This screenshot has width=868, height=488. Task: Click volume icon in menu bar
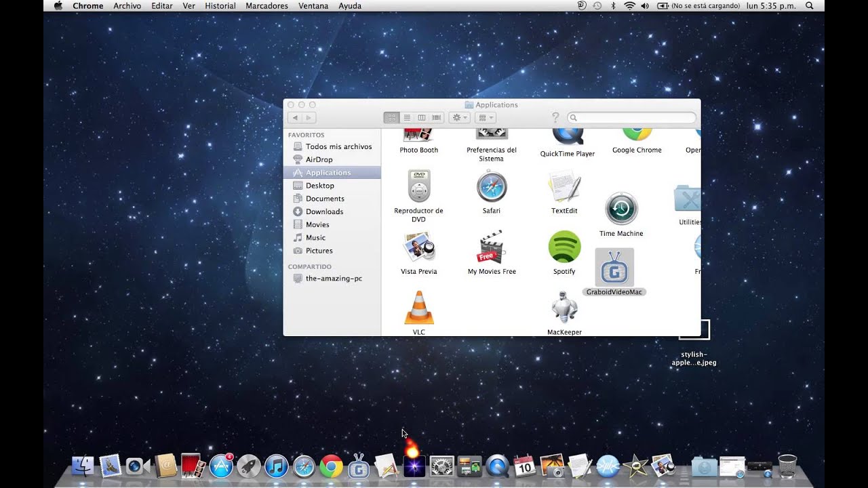645,5
